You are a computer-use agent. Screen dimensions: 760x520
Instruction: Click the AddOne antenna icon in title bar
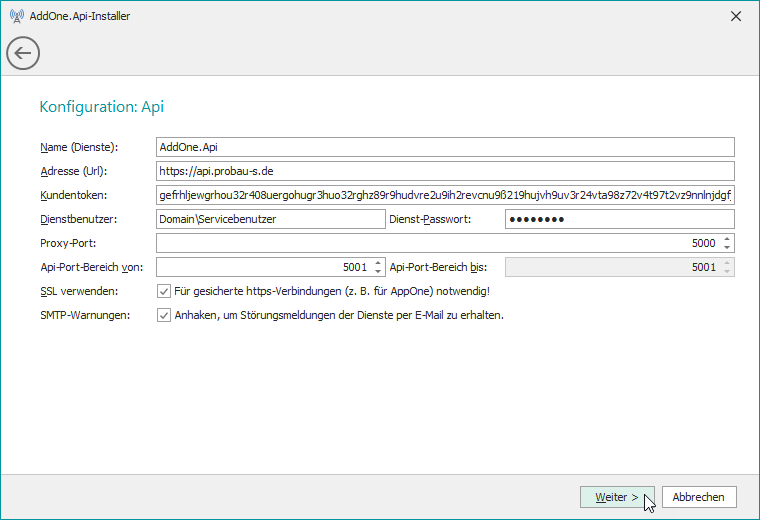(16, 16)
